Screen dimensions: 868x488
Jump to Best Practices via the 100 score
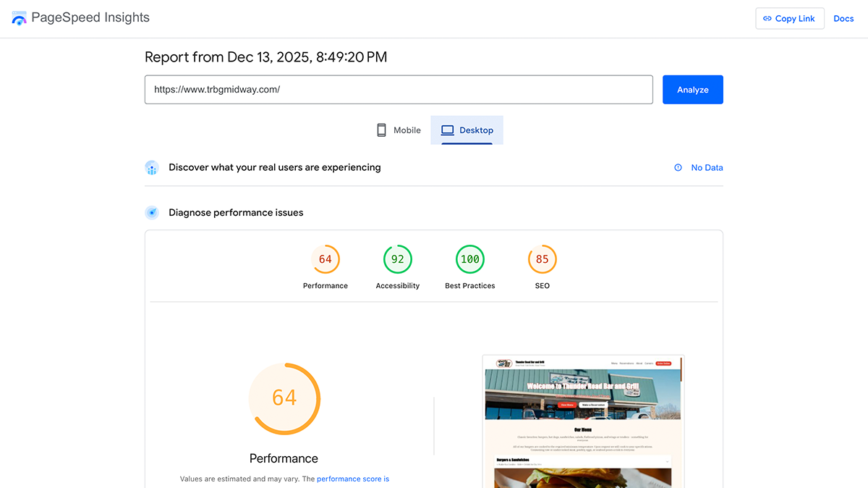click(x=469, y=258)
